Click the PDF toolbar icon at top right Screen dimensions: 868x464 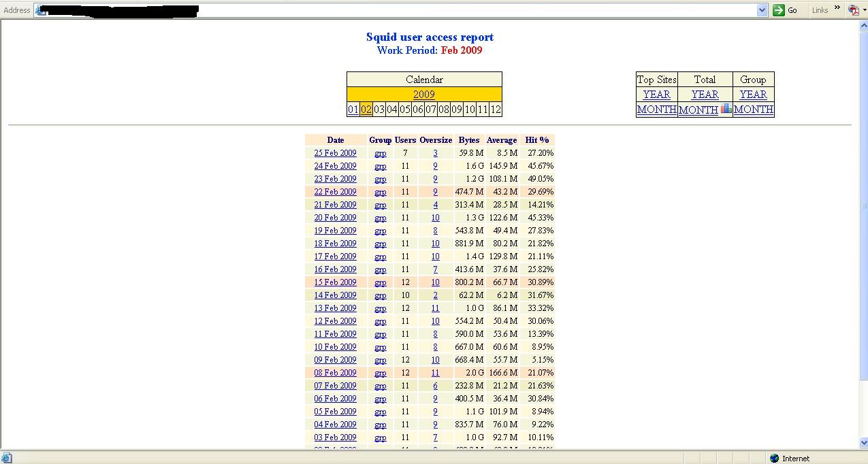[853, 10]
